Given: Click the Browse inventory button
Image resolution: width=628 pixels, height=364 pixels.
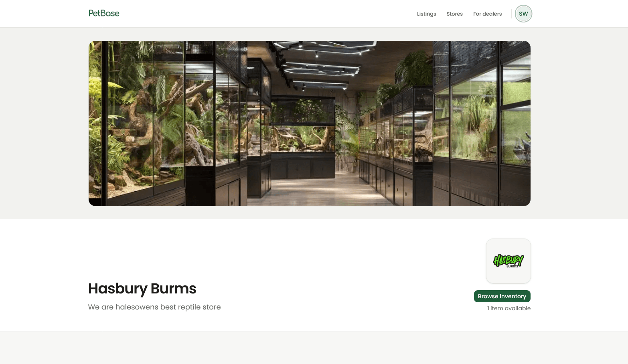Looking at the screenshot, I should click(502, 296).
